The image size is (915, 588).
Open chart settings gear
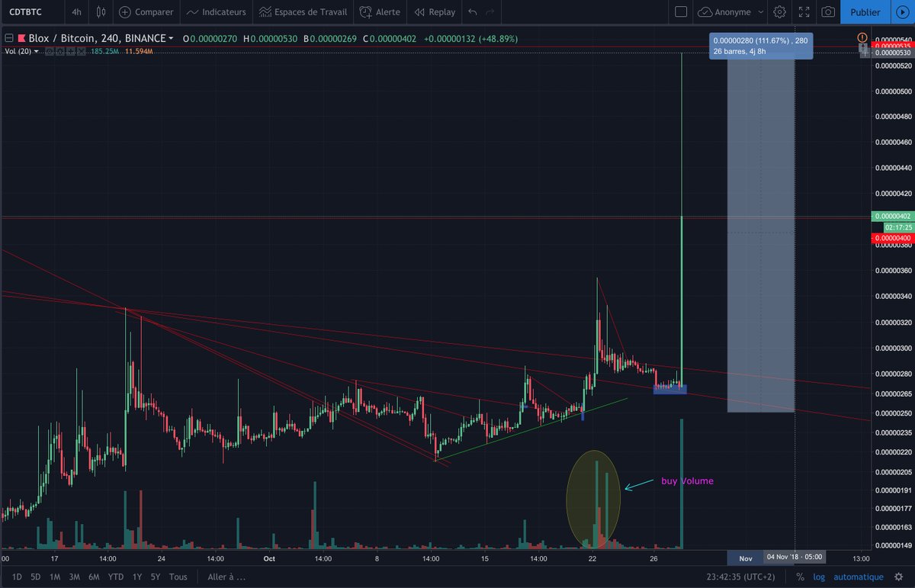coord(779,12)
